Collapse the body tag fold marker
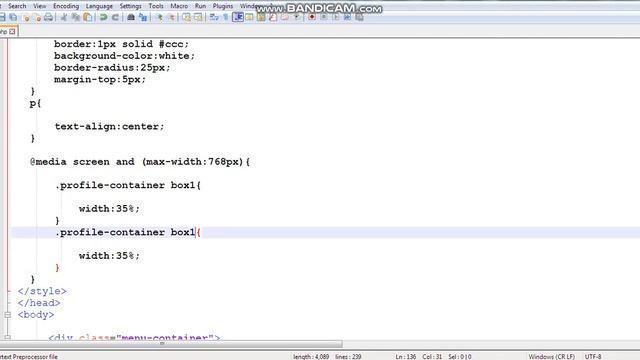 [7, 315]
